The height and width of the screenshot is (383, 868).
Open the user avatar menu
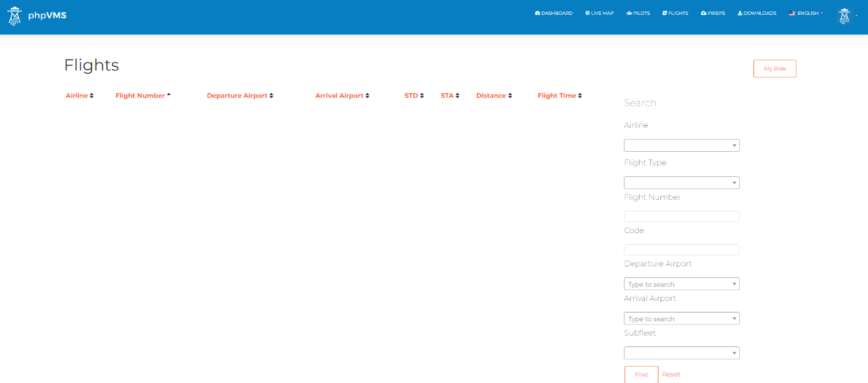point(844,16)
